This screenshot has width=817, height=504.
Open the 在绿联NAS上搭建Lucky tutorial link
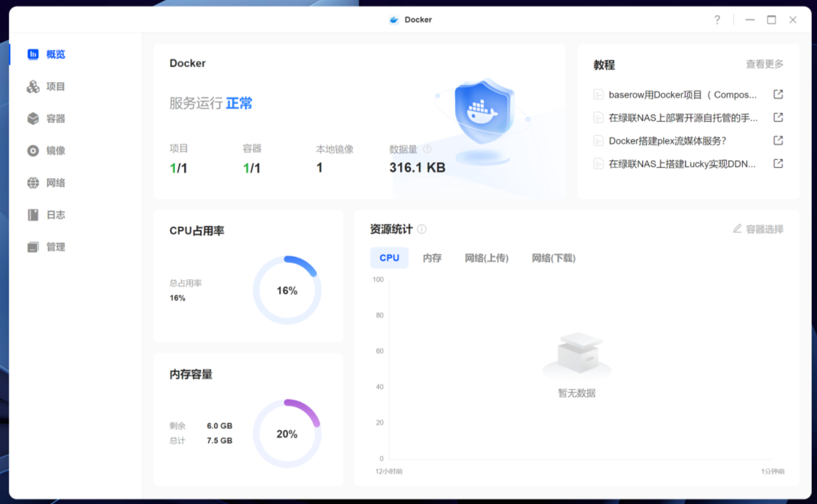pyautogui.click(x=682, y=164)
